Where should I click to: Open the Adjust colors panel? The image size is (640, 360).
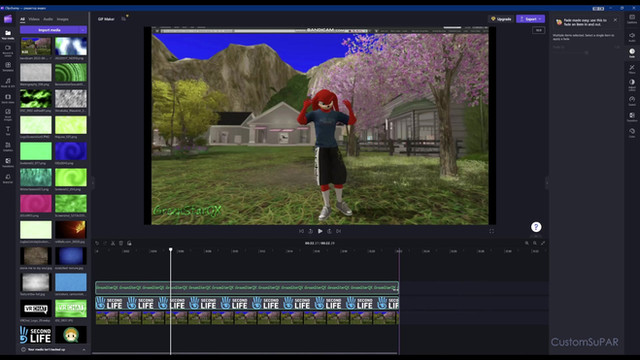point(632,85)
